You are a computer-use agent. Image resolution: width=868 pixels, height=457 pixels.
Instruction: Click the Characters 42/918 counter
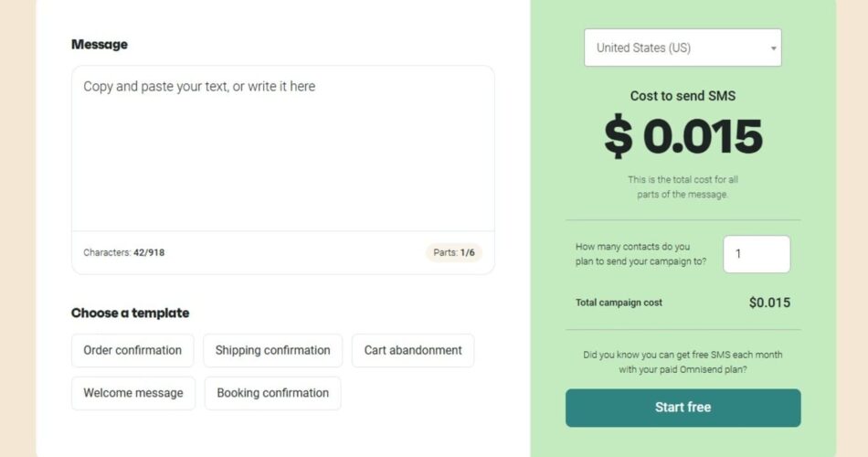click(124, 252)
